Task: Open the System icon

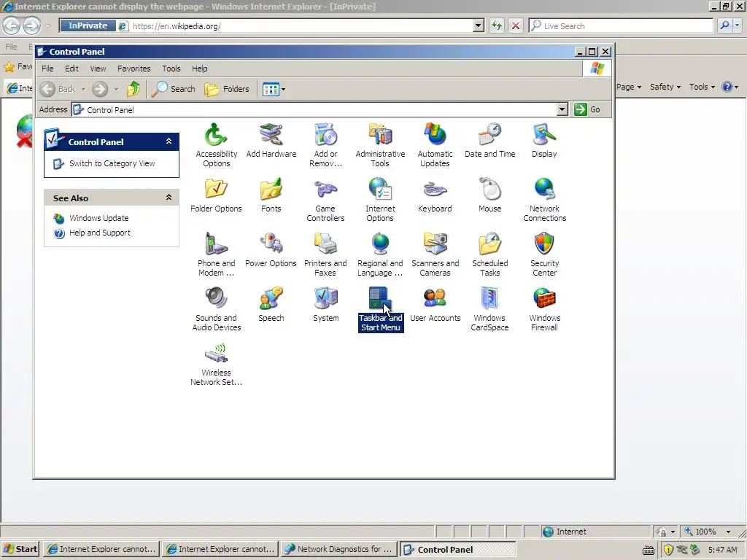Action: tap(325, 305)
